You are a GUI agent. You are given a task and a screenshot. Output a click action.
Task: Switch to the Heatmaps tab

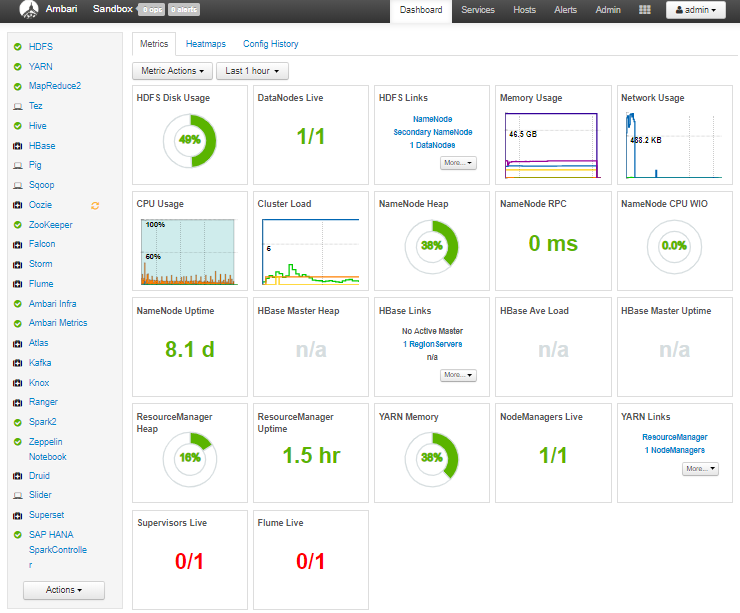(205, 44)
